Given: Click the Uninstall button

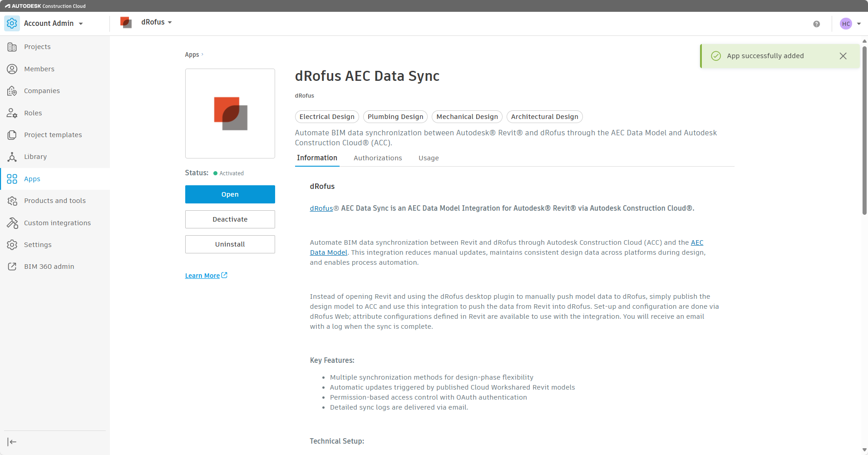Looking at the screenshot, I should pyautogui.click(x=230, y=244).
